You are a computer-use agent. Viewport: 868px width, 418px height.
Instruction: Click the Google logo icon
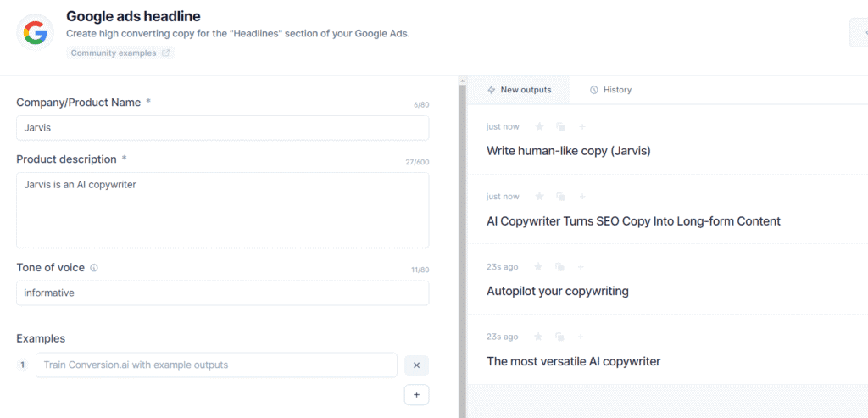(x=36, y=32)
